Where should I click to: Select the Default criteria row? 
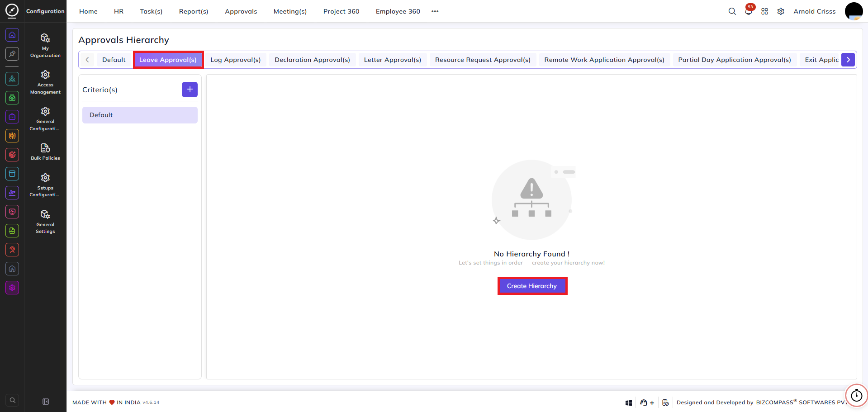click(x=140, y=115)
